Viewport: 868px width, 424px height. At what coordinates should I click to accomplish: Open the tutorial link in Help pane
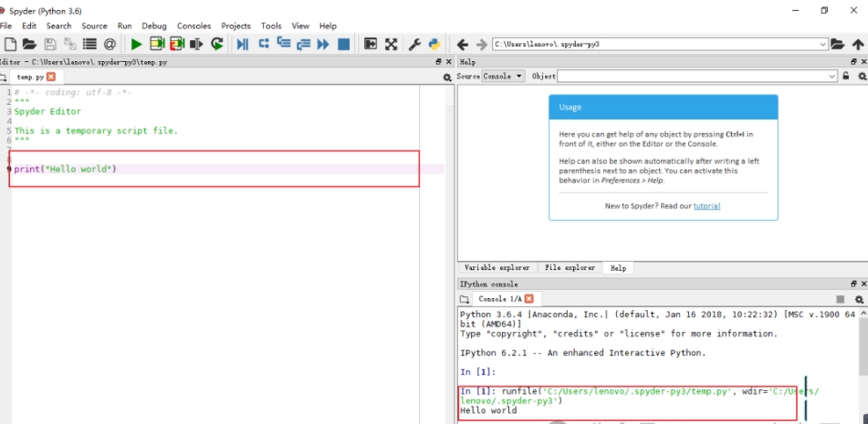[x=706, y=206]
